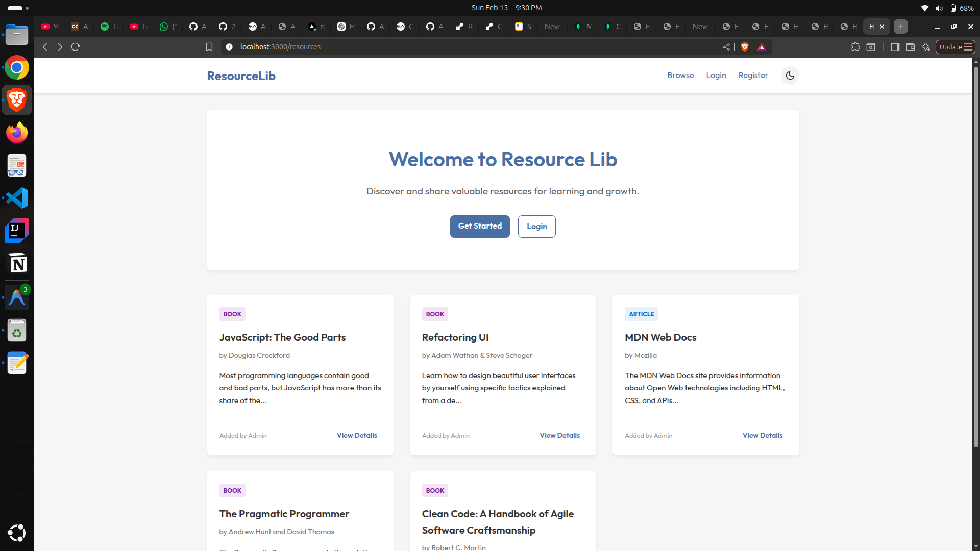The height and width of the screenshot is (551, 980).
Task: Open the Brave Rewards triangle icon
Action: [x=762, y=47]
